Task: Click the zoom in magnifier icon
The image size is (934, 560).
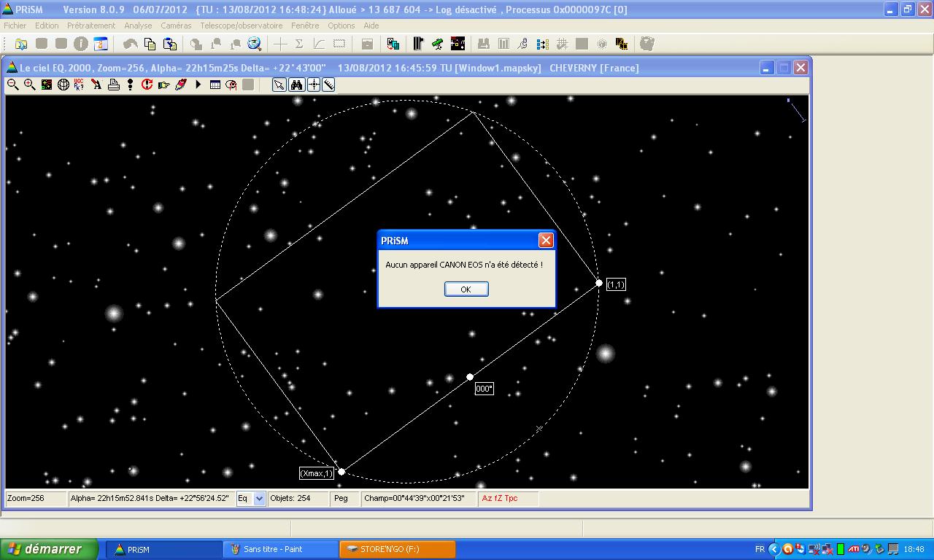Action: coord(29,85)
